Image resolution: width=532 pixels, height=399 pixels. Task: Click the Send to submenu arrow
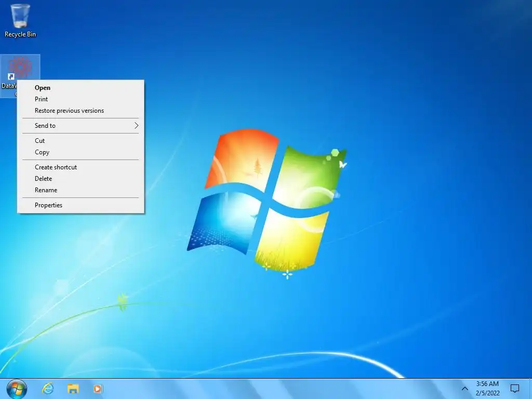click(137, 126)
